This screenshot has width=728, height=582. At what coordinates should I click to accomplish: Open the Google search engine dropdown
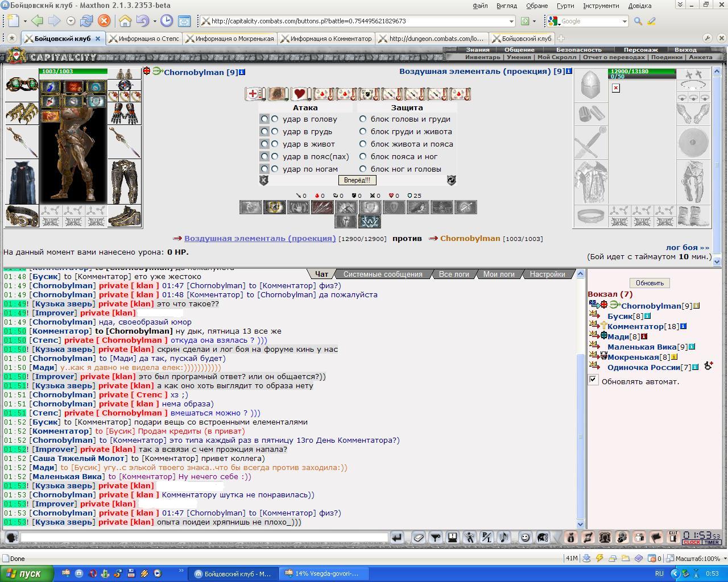(x=624, y=21)
